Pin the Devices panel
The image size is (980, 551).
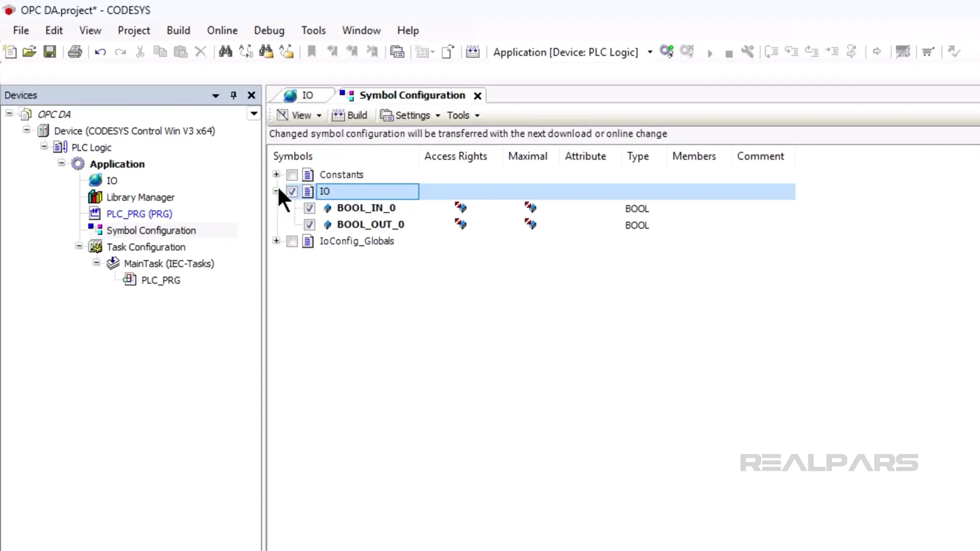click(x=233, y=95)
